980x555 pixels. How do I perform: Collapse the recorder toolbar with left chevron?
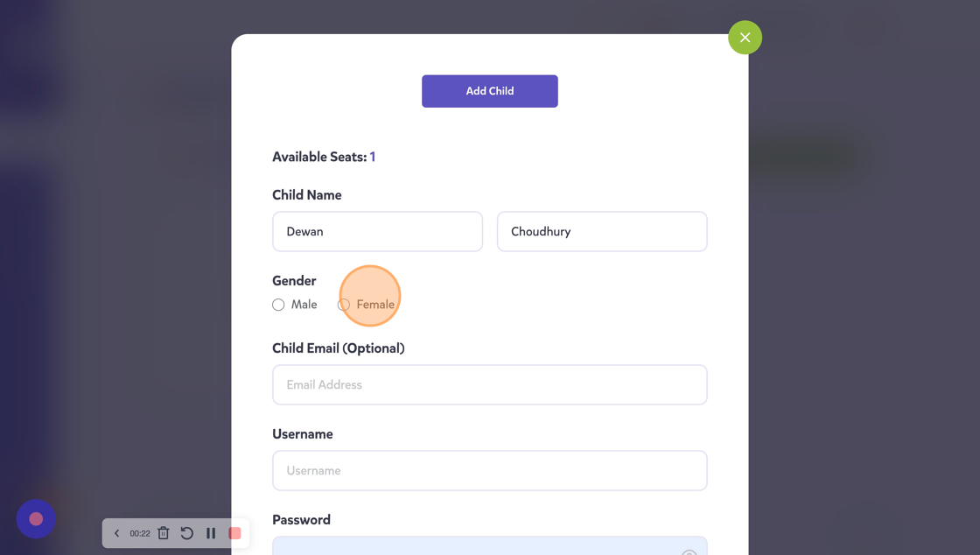[116, 533]
